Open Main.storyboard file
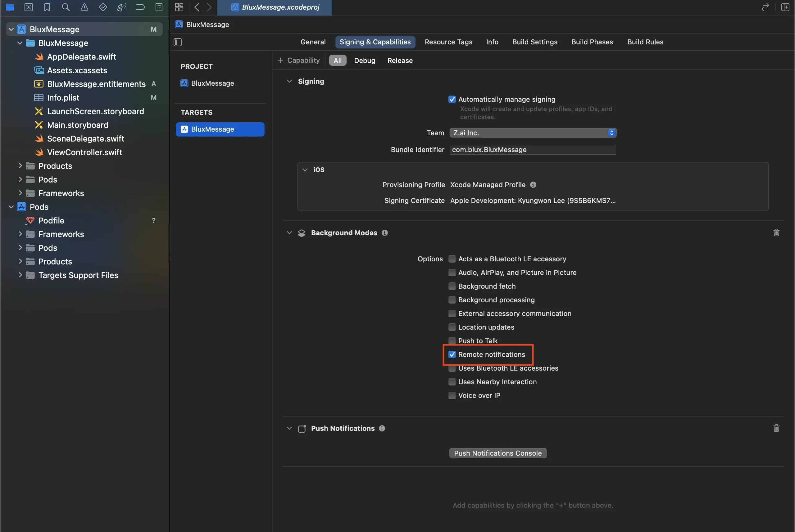Viewport: 795px width, 532px height. (78, 125)
